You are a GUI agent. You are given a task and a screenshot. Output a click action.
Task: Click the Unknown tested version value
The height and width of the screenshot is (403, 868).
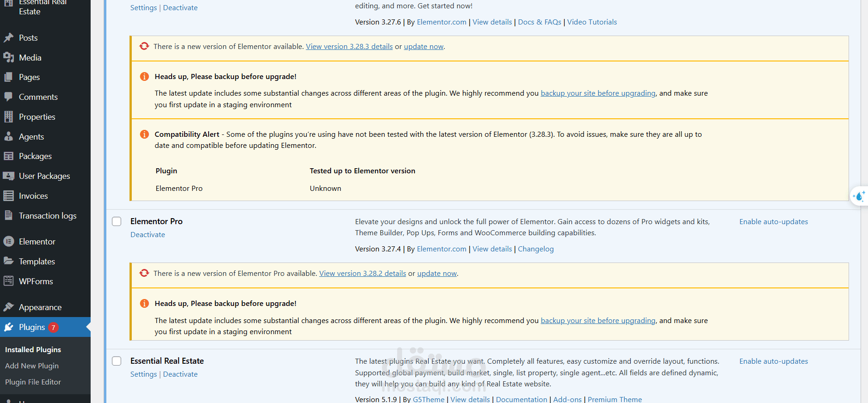point(326,189)
